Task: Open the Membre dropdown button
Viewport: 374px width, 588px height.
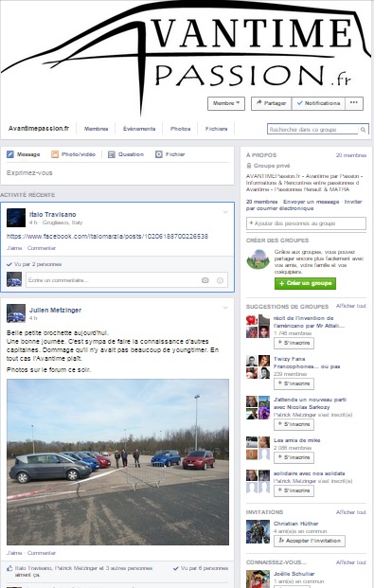Action: (226, 103)
